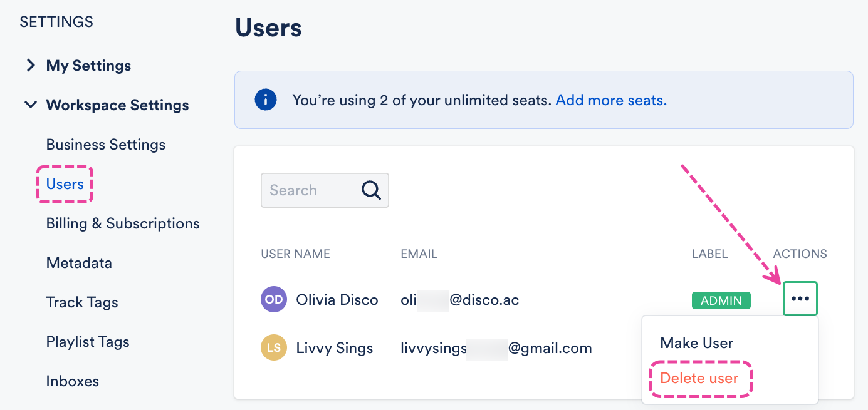Navigate to Playlist Tags
Screen dimensions: 868x410
pyautogui.click(x=88, y=342)
